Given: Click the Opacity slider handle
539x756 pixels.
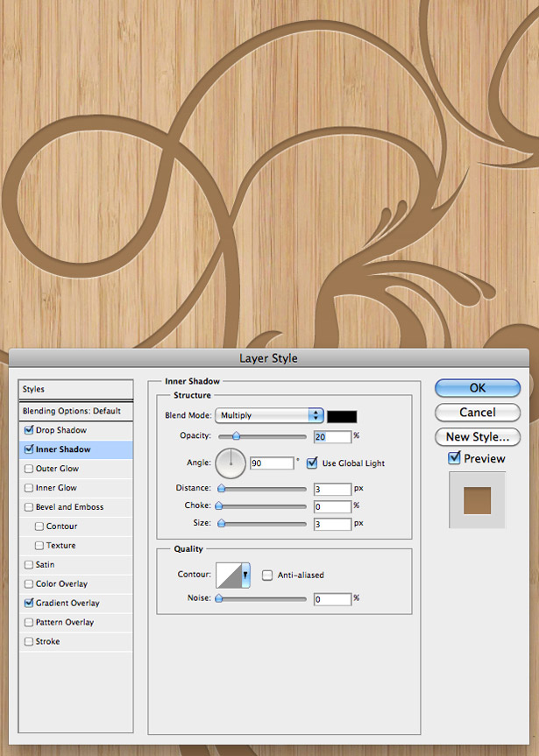Looking at the screenshot, I should point(236,436).
